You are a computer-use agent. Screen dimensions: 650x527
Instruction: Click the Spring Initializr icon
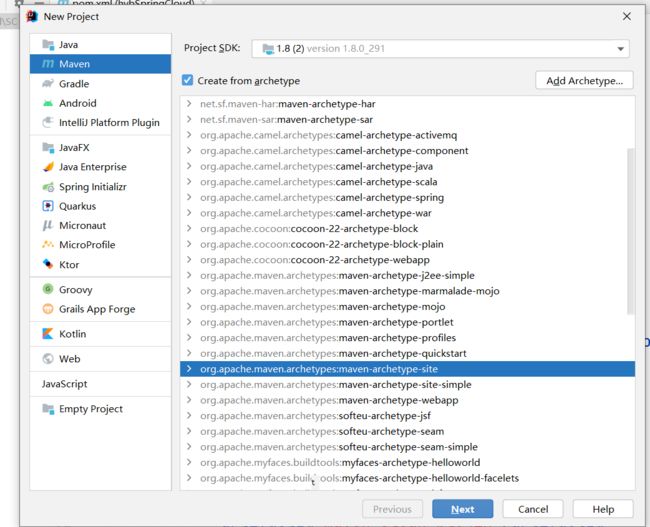pos(48,187)
